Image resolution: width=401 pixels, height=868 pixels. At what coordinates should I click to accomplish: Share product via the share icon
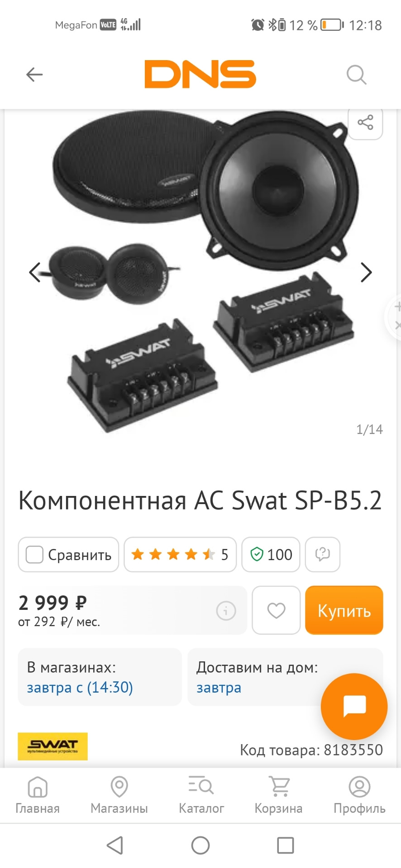pyautogui.click(x=365, y=123)
